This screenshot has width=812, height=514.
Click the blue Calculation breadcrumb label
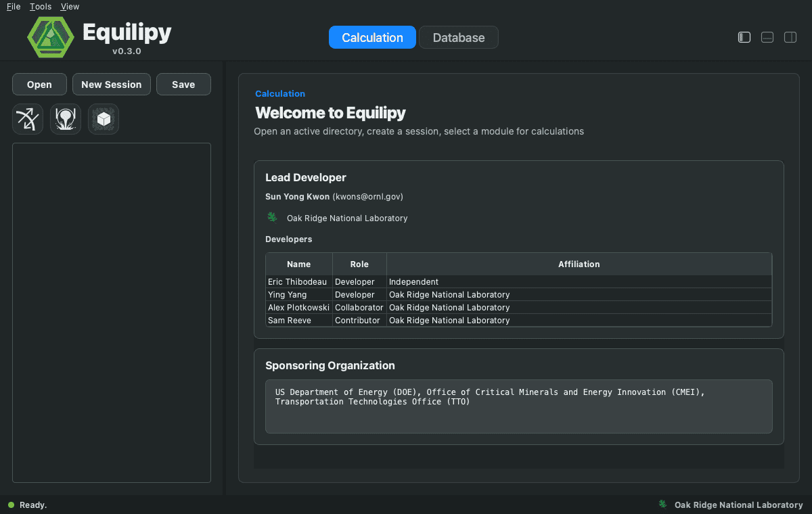tap(280, 93)
